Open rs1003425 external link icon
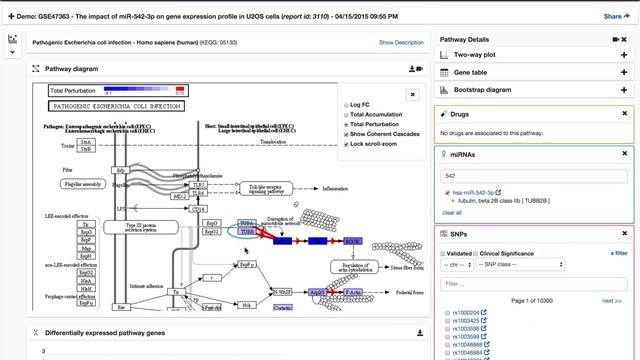Viewport: 640px width, 360px height. pyautogui.click(x=484, y=320)
